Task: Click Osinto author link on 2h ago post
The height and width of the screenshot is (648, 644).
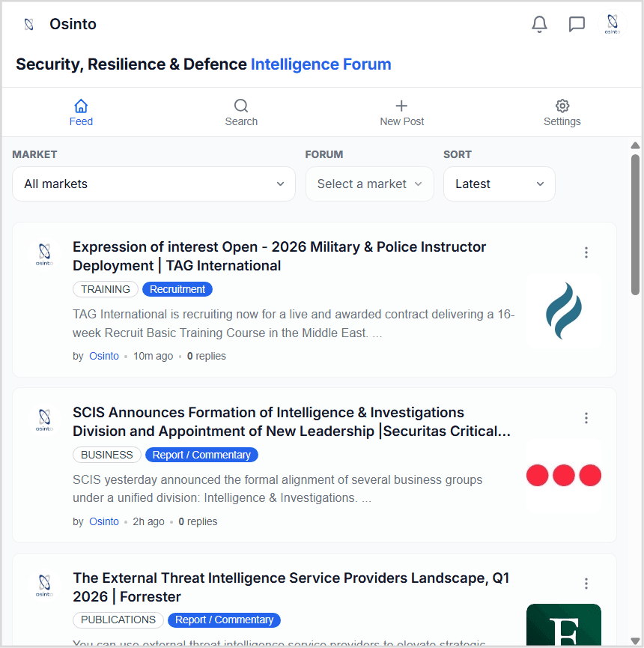Action: pyautogui.click(x=104, y=521)
